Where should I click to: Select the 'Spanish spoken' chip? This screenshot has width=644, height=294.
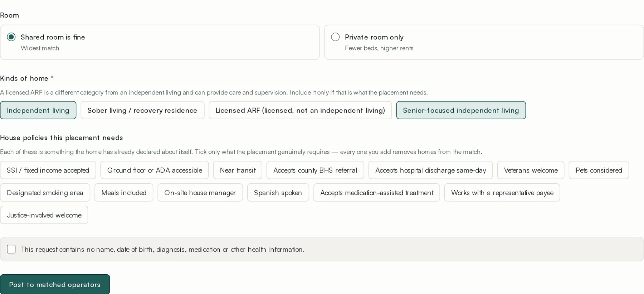coord(278,193)
